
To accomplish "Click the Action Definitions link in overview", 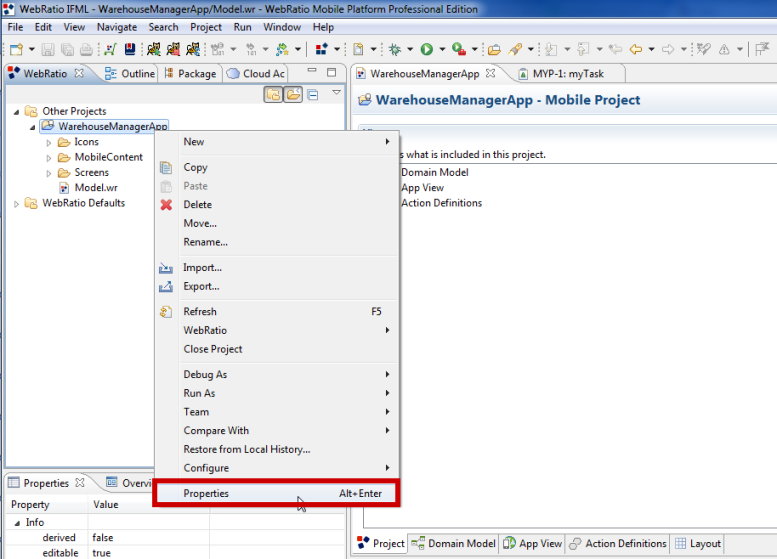I will 442,203.
